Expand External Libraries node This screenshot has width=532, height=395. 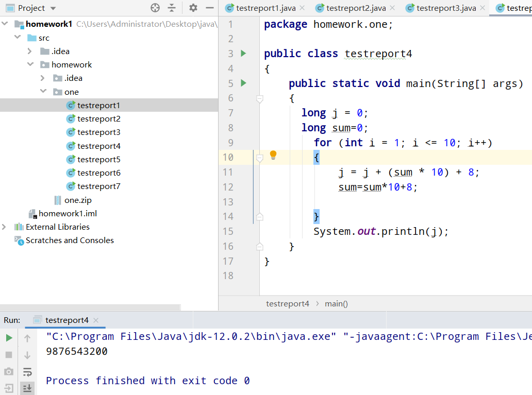coord(4,227)
